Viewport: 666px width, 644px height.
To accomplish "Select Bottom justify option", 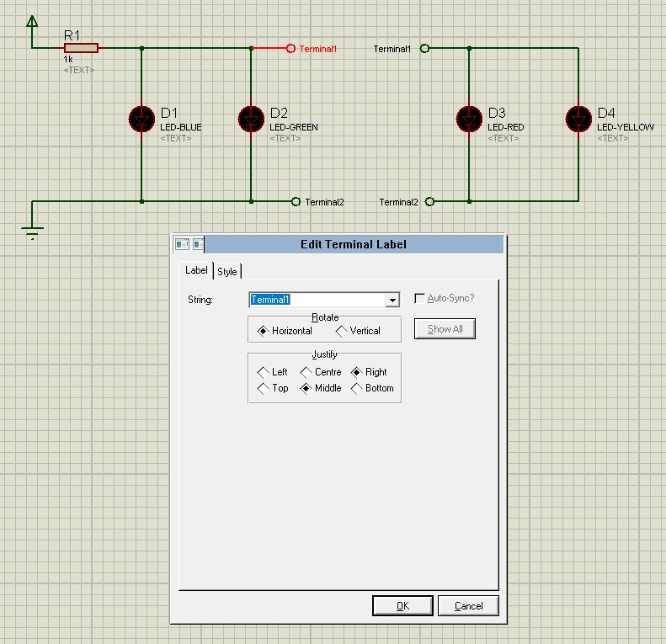I will (x=356, y=388).
